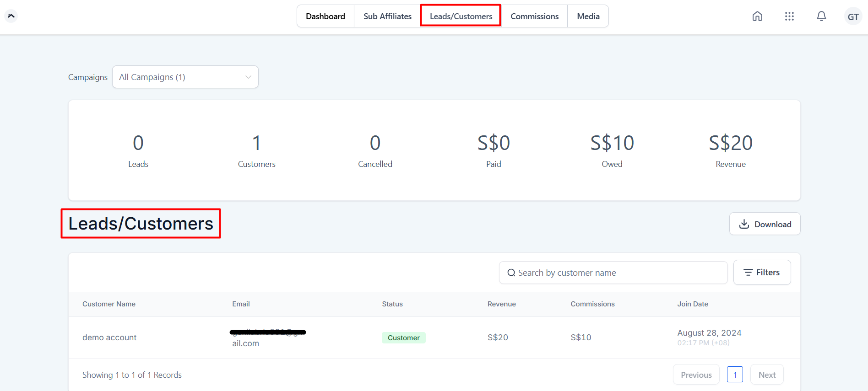The height and width of the screenshot is (391, 868).
Task: Open notifications bell icon
Action: coord(821,16)
